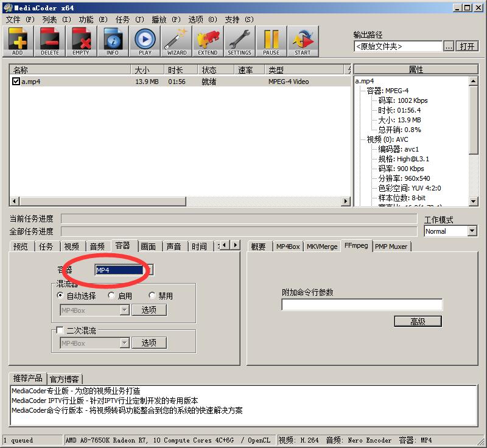
Task: Click the START transcoding icon
Action: click(303, 41)
